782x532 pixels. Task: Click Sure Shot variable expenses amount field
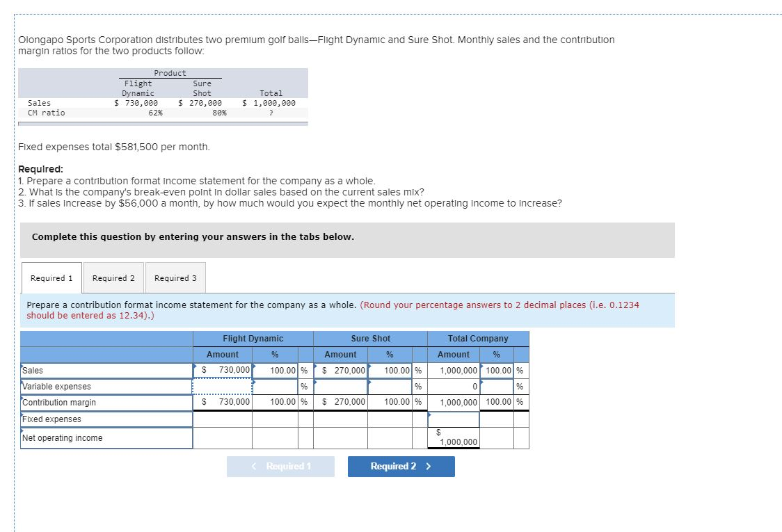tap(341, 387)
